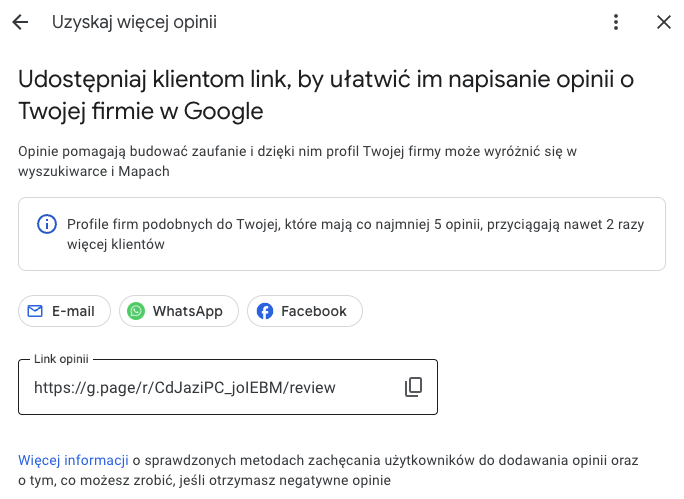Share via the E-mail text label

point(73,311)
